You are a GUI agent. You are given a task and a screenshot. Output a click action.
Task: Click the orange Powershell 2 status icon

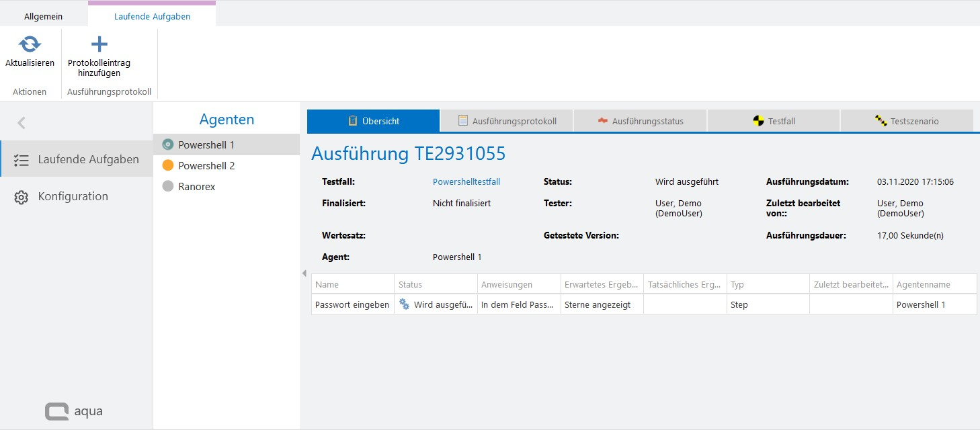point(168,165)
